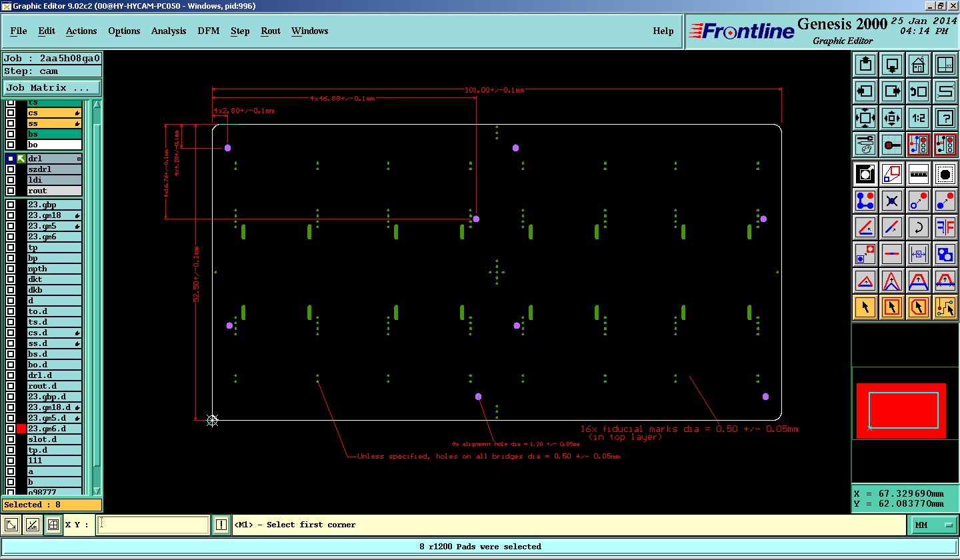960x560 pixels.
Task: Click the snap grid icon beside XY
Action: [x=53, y=525]
